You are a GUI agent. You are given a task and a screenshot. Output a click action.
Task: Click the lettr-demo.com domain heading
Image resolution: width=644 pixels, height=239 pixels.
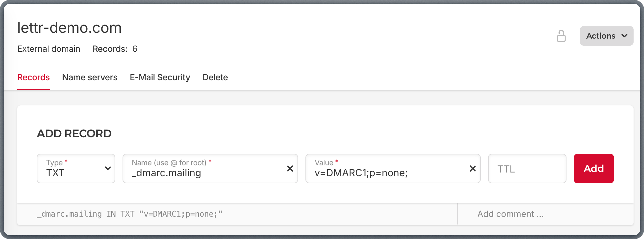70,28
